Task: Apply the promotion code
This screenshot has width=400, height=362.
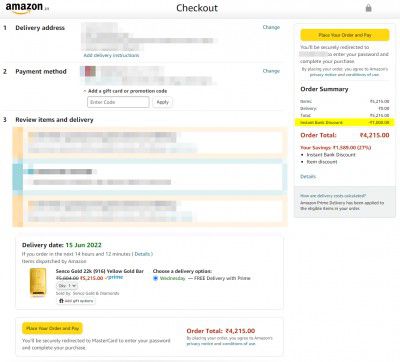Action: [x=163, y=102]
